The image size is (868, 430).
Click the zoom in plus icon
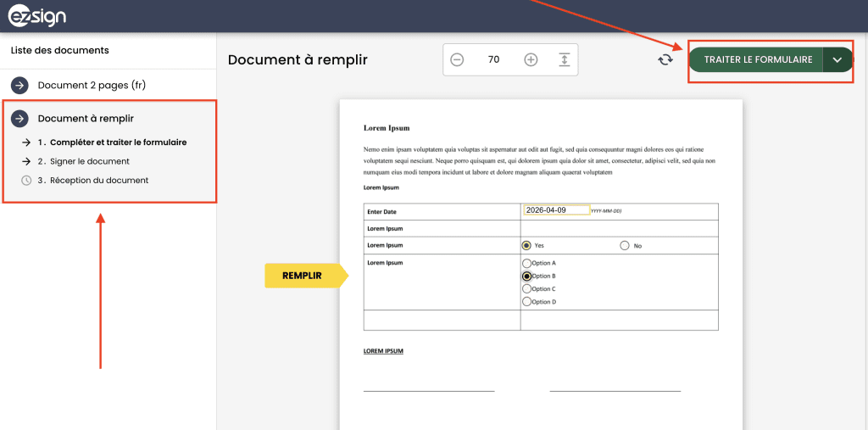click(x=531, y=59)
